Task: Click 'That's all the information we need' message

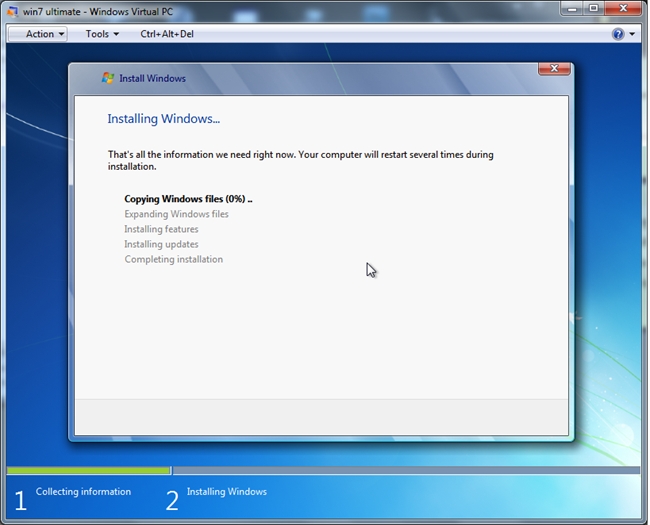Action: (x=301, y=160)
